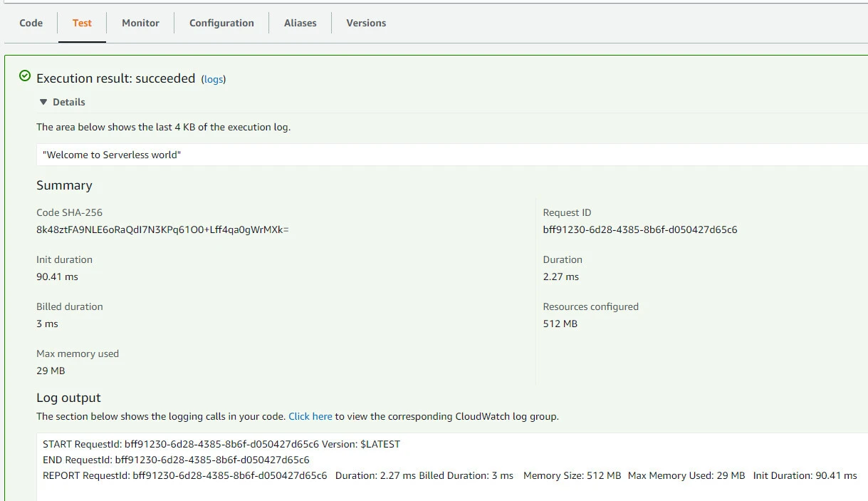Switch to the Code tab
Screen dimensions: 868x501
(x=31, y=23)
